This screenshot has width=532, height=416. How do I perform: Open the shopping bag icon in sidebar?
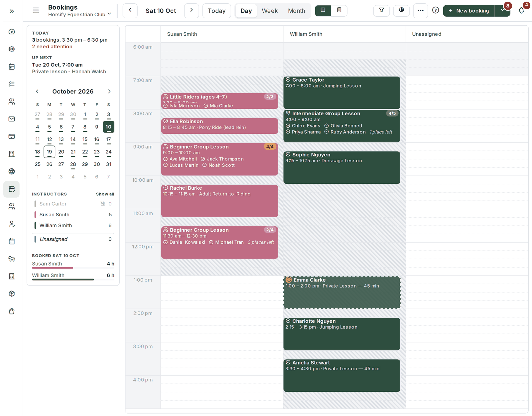tap(12, 311)
